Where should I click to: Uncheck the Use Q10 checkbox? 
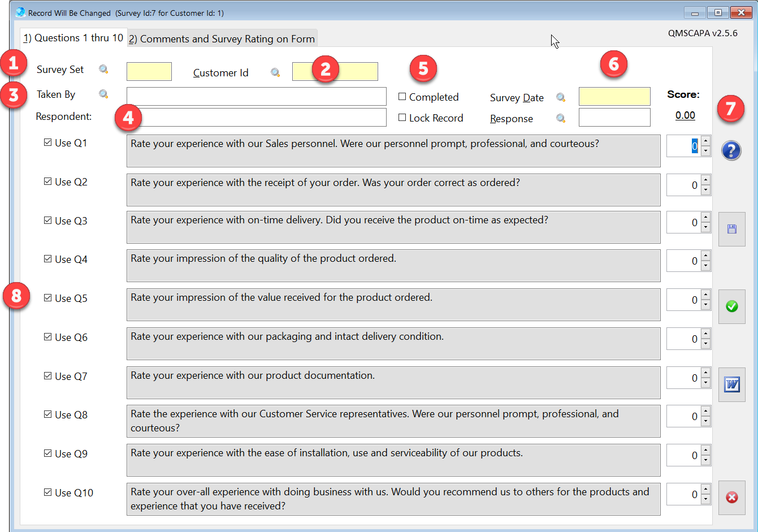point(47,492)
